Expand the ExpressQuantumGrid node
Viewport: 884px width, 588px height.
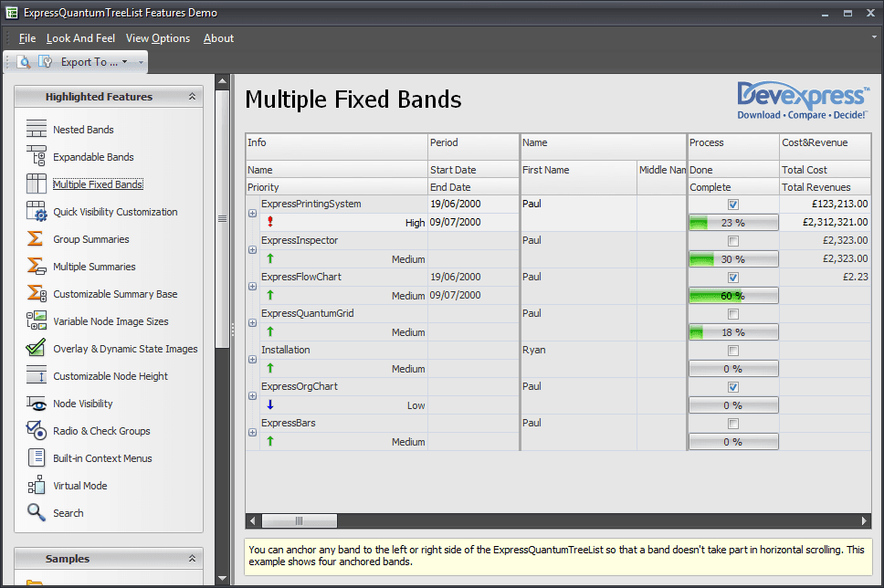click(253, 323)
